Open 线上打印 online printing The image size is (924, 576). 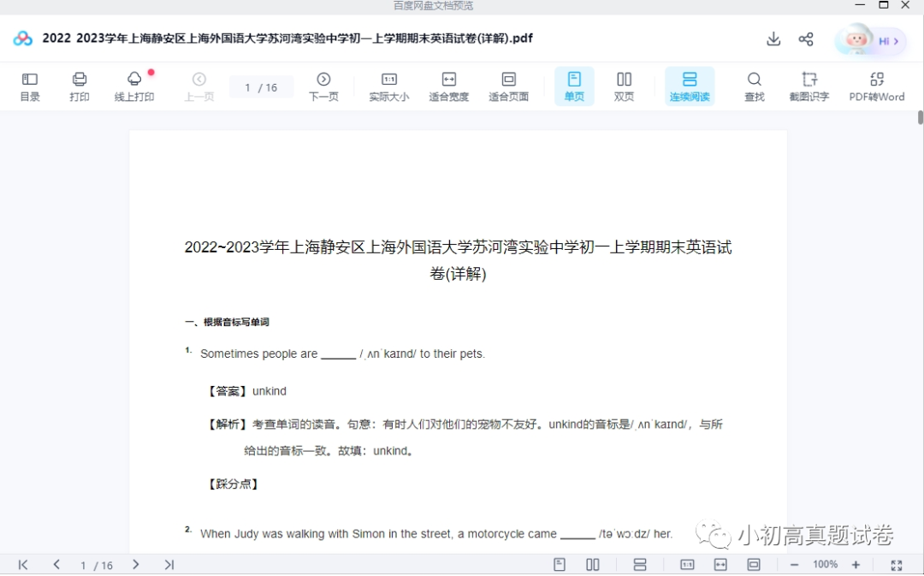tap(134, 86)
